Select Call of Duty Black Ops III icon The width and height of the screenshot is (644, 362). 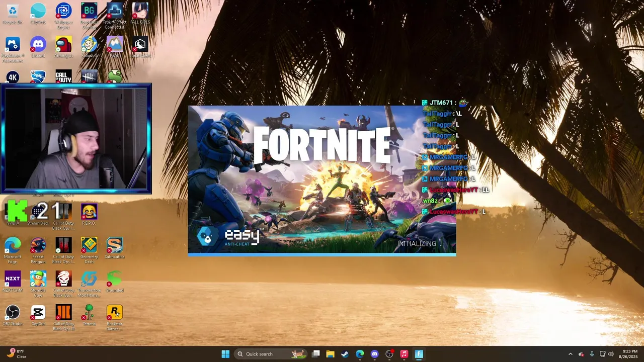(63, 317)
